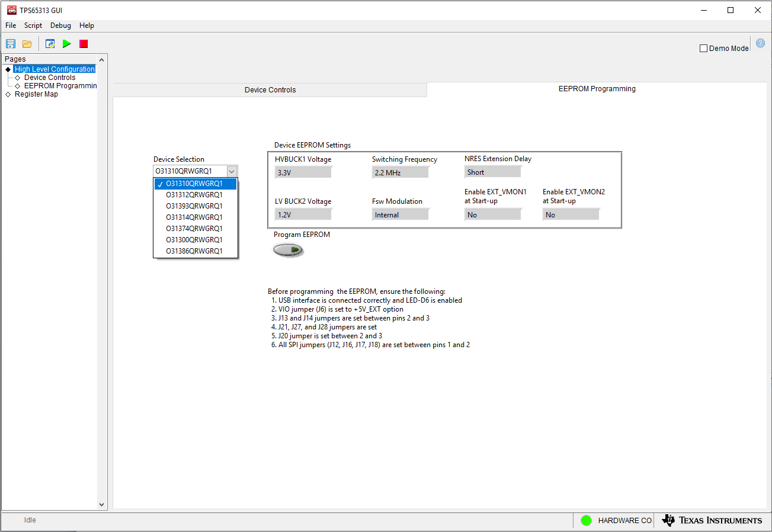This screenshot has height=532, width=772.
Task: Click the Pages panel header
Action: click(49, 59)
